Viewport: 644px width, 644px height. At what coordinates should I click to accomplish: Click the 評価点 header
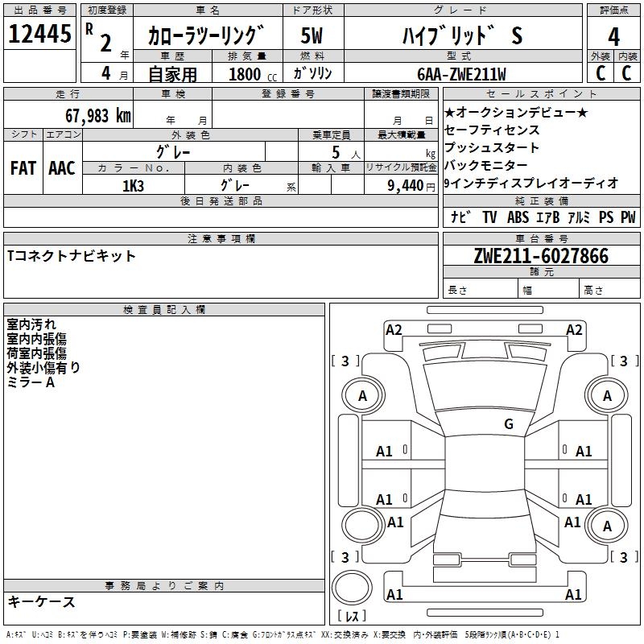point(613,10)
